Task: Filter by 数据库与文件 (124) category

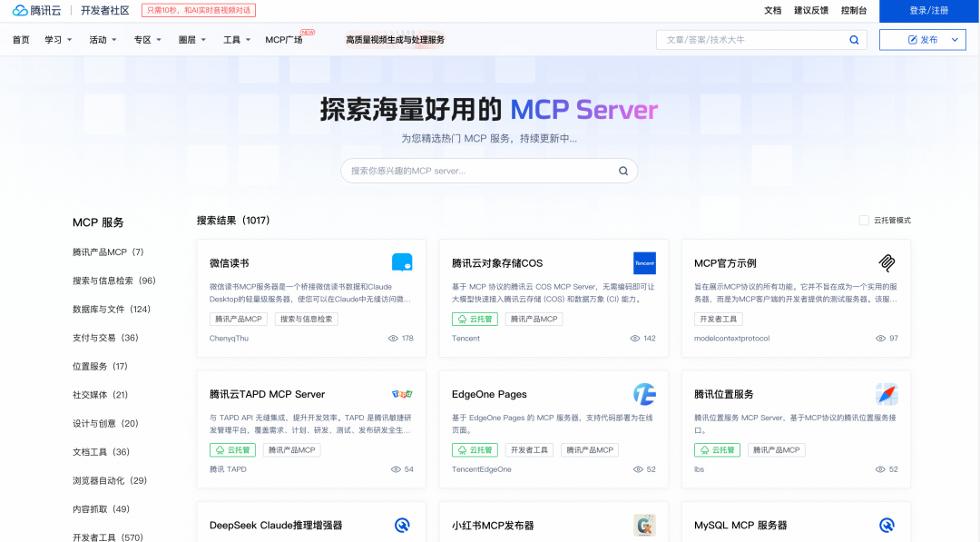Action: pos(112,309)
